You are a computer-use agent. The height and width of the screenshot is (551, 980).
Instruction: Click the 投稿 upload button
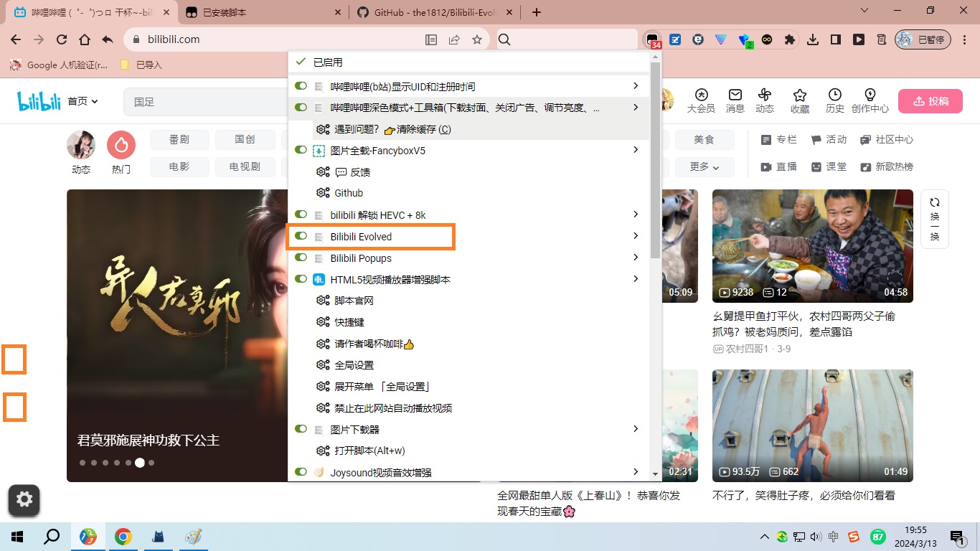(x=930, y=101)
